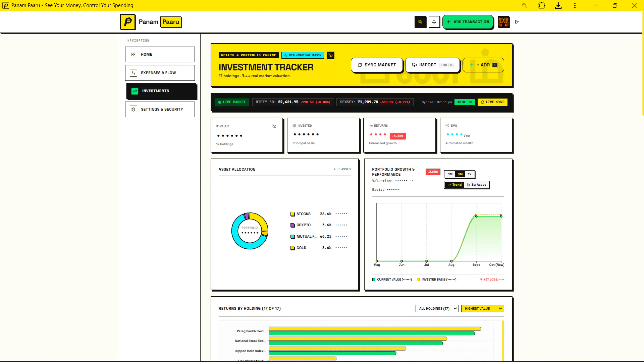
Task: Open the All Holdings (17) dropdown
Action: point(437,308)
